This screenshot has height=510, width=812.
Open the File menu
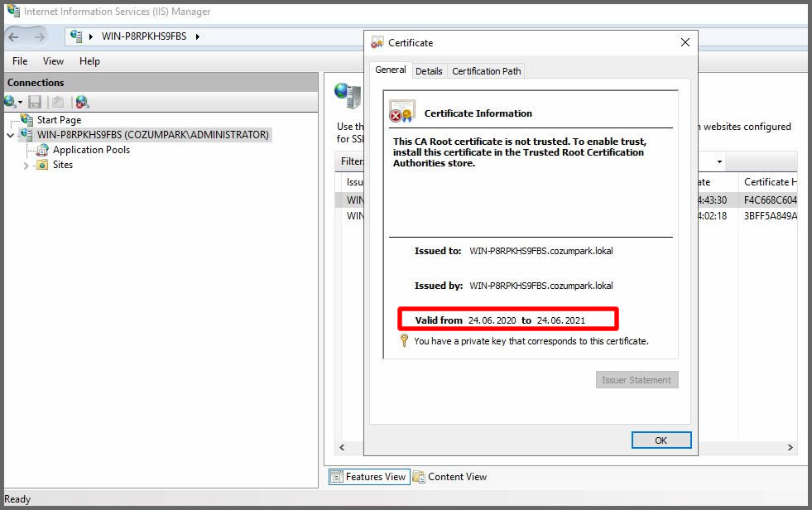pos(20,61)
